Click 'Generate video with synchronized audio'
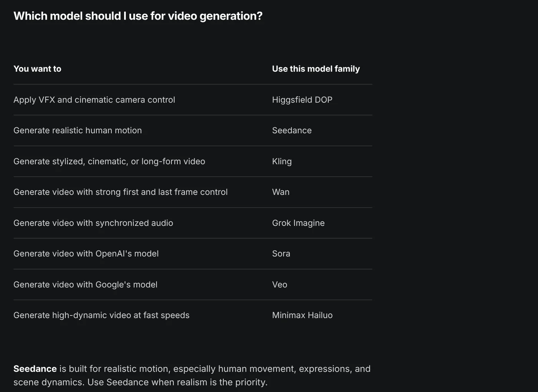This screenshot has width=538, height=392. [x=93, y=223]
